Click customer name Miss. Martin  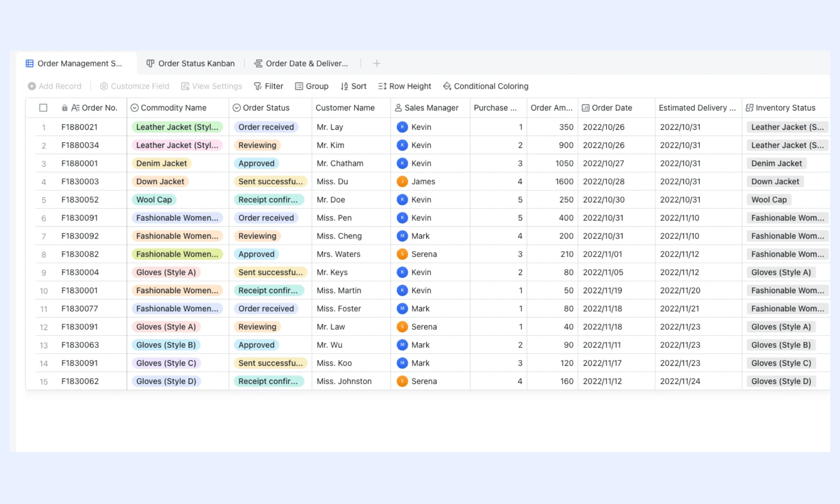click(x=339, y=290)
